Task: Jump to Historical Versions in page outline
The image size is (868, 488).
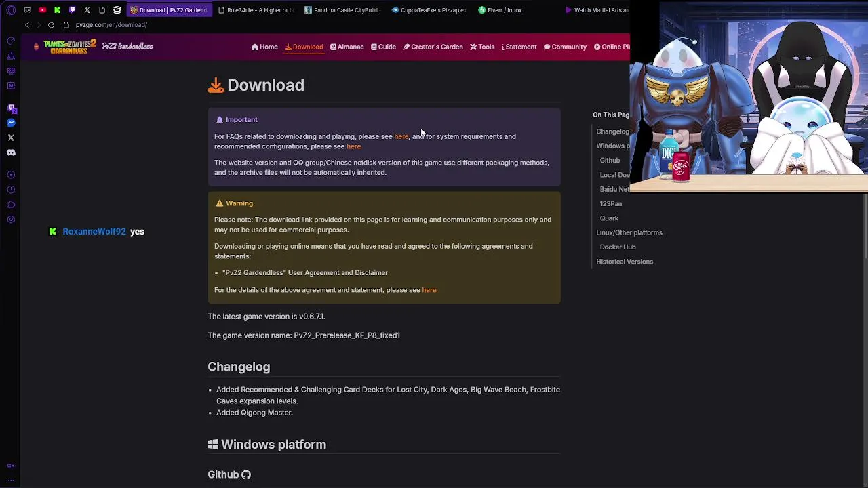Action: tap(625, 262)
